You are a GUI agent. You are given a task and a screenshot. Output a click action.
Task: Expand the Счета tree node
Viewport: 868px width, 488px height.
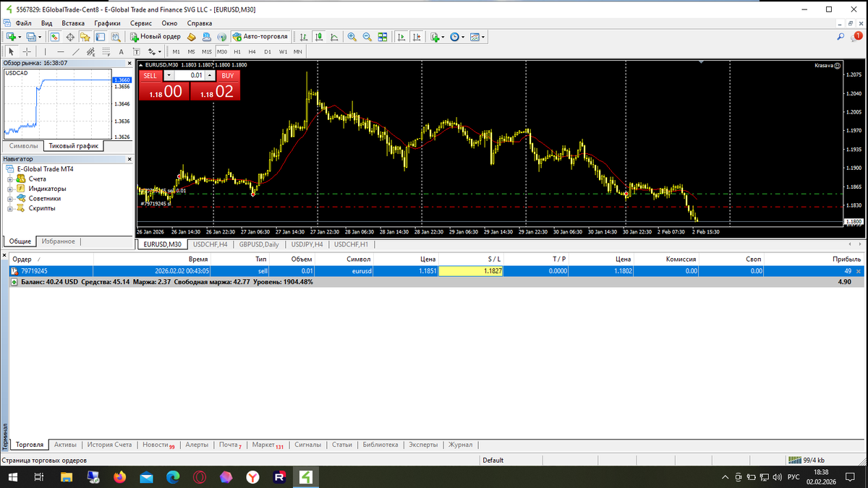point(11,179)
